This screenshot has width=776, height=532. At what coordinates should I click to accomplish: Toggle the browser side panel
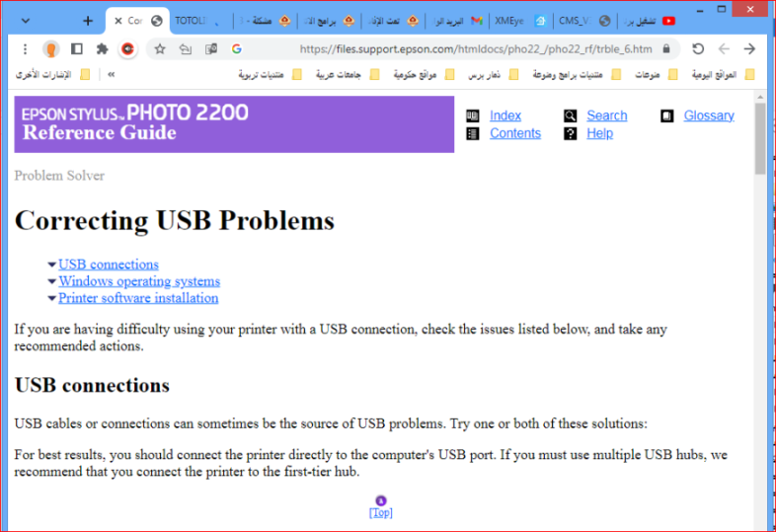pos(77,49)
